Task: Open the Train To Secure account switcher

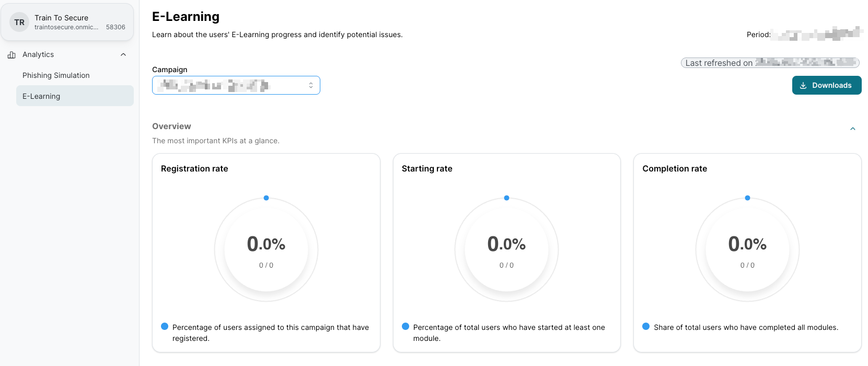Action: click(x=67, y=22)
